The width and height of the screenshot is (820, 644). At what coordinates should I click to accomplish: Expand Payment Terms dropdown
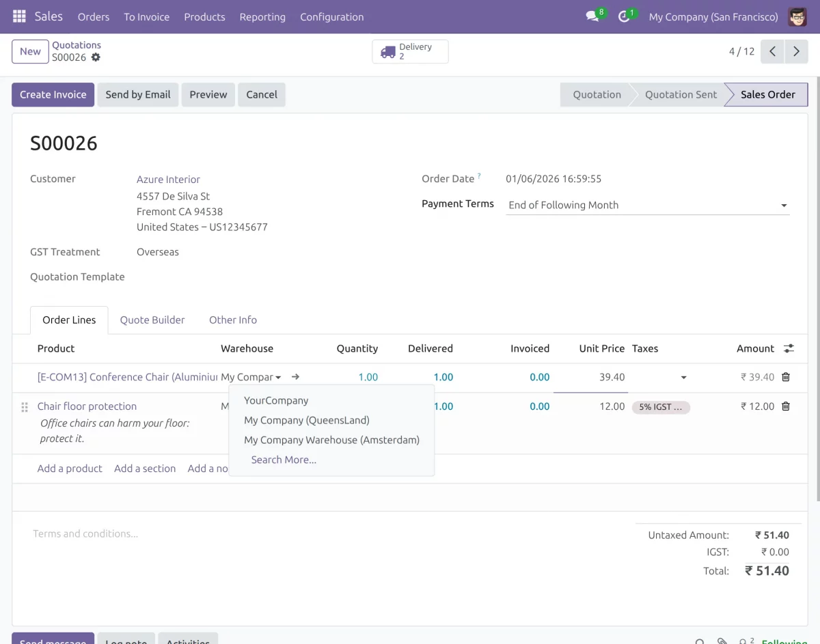[x=784, y=206]
